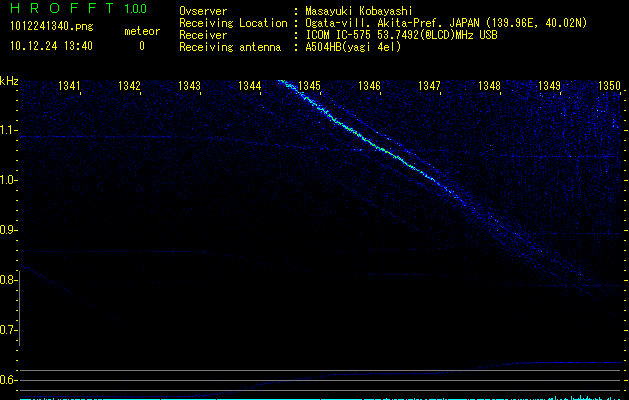Image resolution: width=629 pixels, height=400 pixels.
Task: Click the 1346 time marker
Action: tap(369, 86)
